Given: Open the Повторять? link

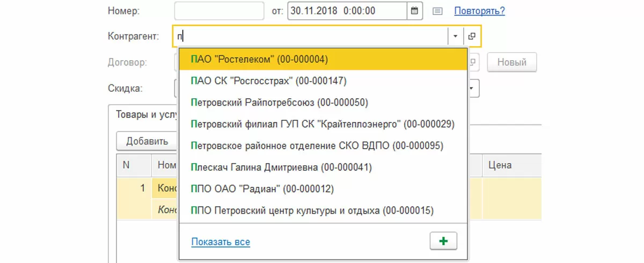Looking at the screenshot, I should pyautogui.click(x=479, y=11).
